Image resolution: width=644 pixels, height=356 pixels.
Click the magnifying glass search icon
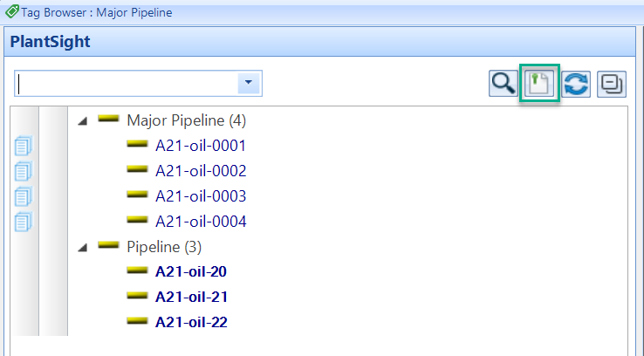click(504, 84)
